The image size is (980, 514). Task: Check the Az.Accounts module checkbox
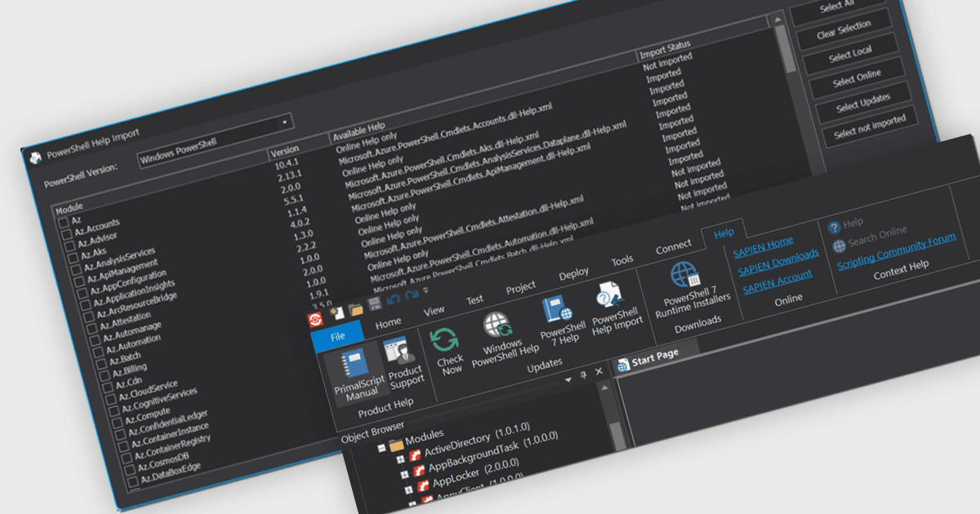pyautogui.click(x=67, y=235)
